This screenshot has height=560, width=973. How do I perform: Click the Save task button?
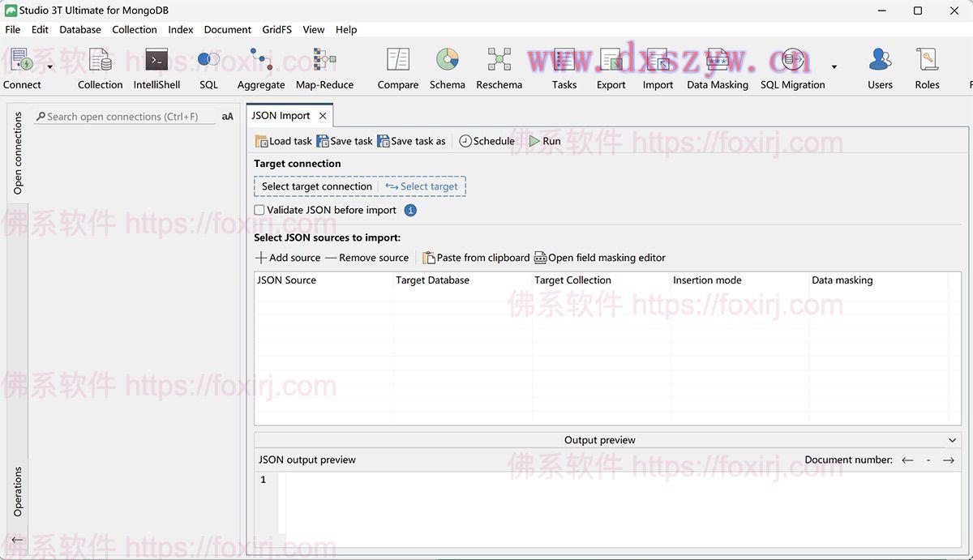point(345,141)
